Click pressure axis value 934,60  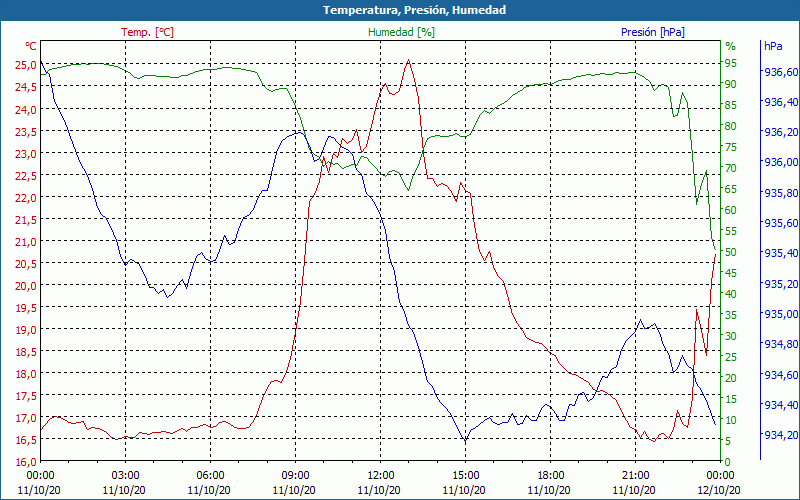(x=780, y=374)
